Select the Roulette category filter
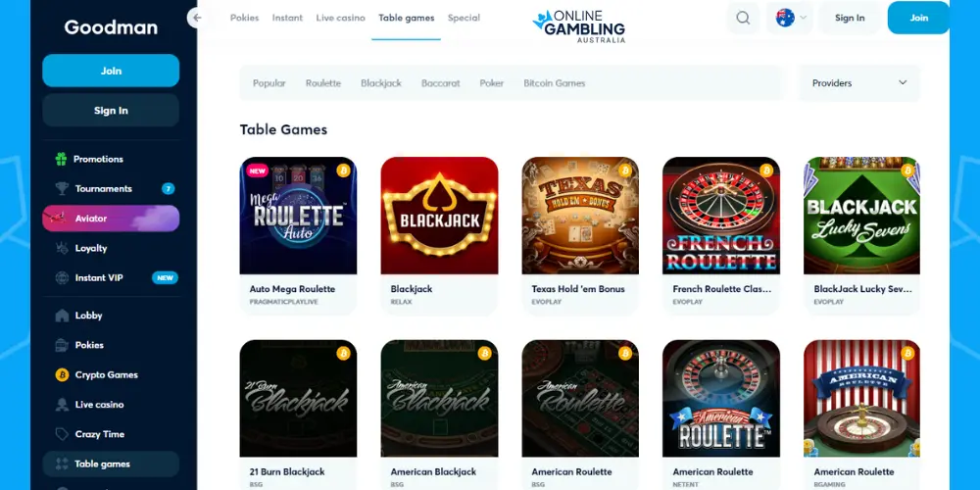Viewport: 980px width, 490px height. pos(323,83)
